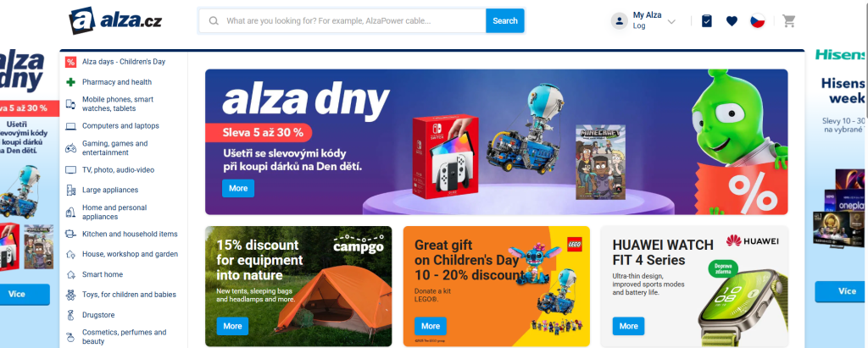Open the LEGO Children's Day banner image
This screenshot has width=868, height=348.
click(497, 286)
